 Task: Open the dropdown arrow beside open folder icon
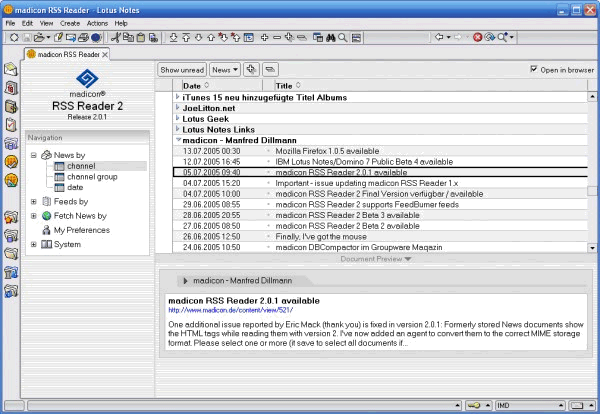(x=48, y=37)
